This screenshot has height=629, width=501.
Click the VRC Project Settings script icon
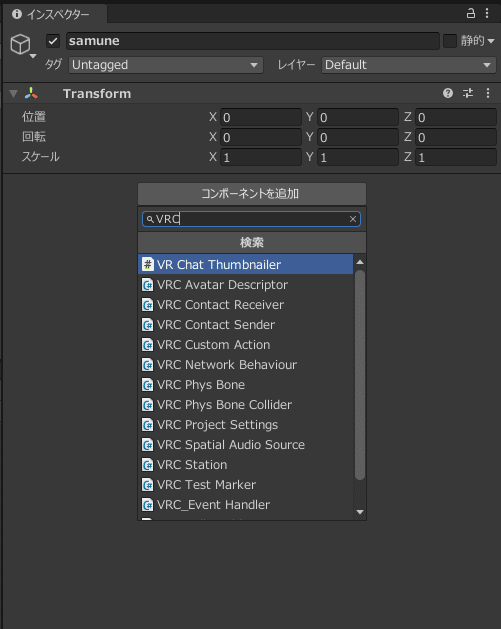[x=148, y=425]
